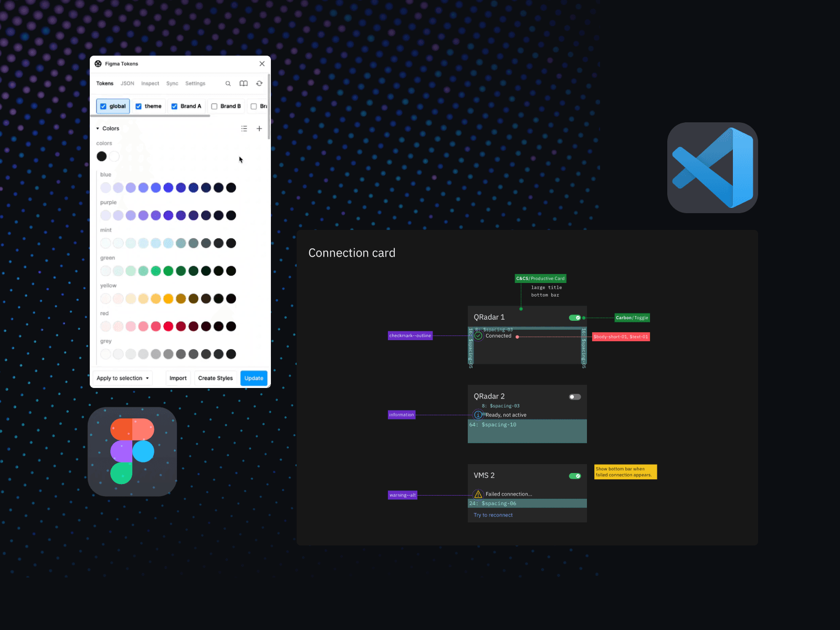
Task: Open the documentation book icon
Action: tap(243, 83)
